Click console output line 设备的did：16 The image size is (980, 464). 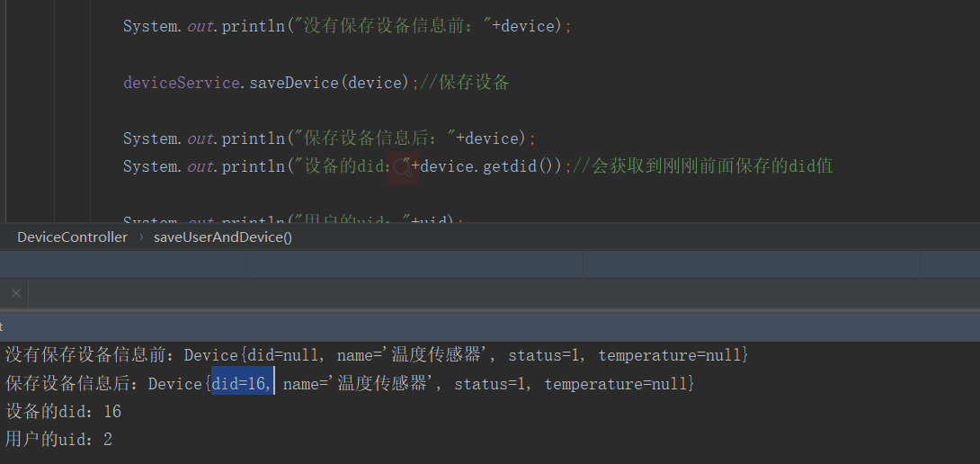pos(63,412)
